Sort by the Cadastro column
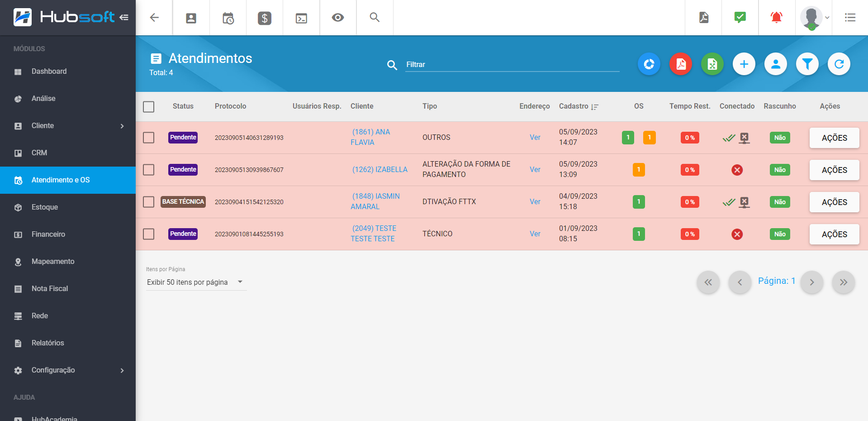This screenshot has width=868, height=421. (579, 106)
